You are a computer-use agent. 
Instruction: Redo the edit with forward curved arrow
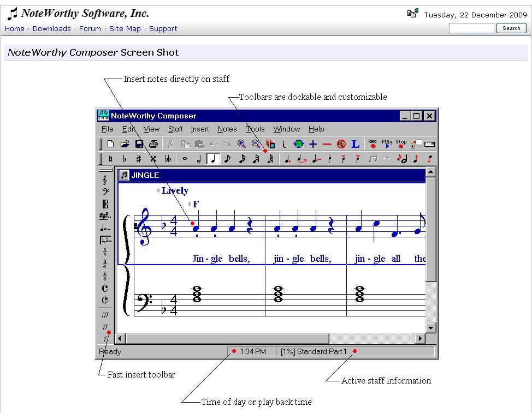(x=227, y=144)
